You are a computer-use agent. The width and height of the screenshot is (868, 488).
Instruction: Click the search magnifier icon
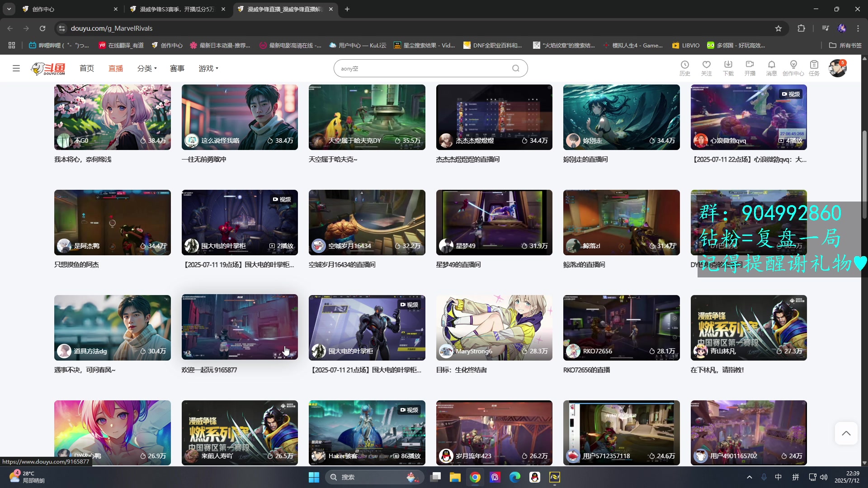[x=516, y=68]
